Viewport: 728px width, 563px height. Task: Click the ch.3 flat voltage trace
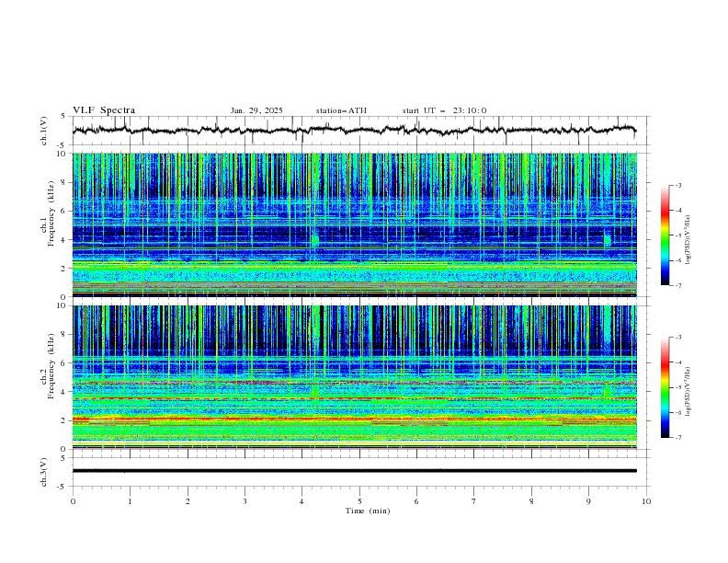pyautogui.click(x=355, y=471)
